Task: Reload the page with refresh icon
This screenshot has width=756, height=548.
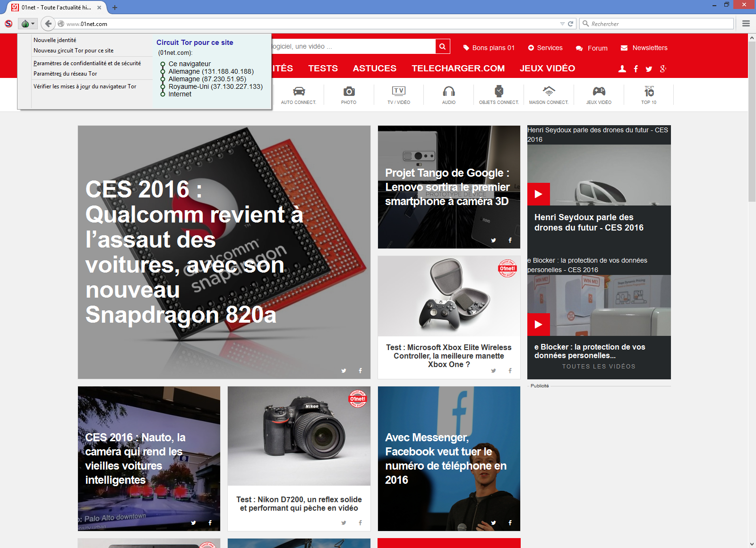Action: coord(570,24)
